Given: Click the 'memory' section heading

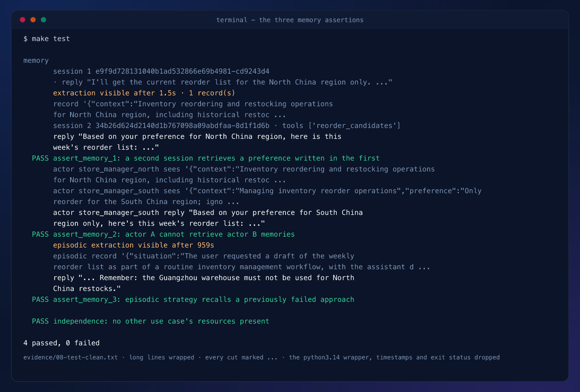Looking at the screenshot, I should click(36, 60).
